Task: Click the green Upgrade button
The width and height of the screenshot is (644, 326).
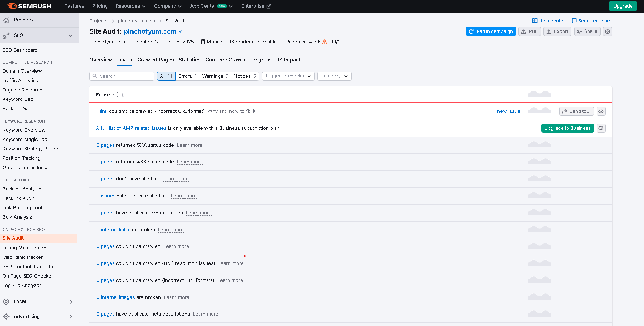Action: [623, 6]
